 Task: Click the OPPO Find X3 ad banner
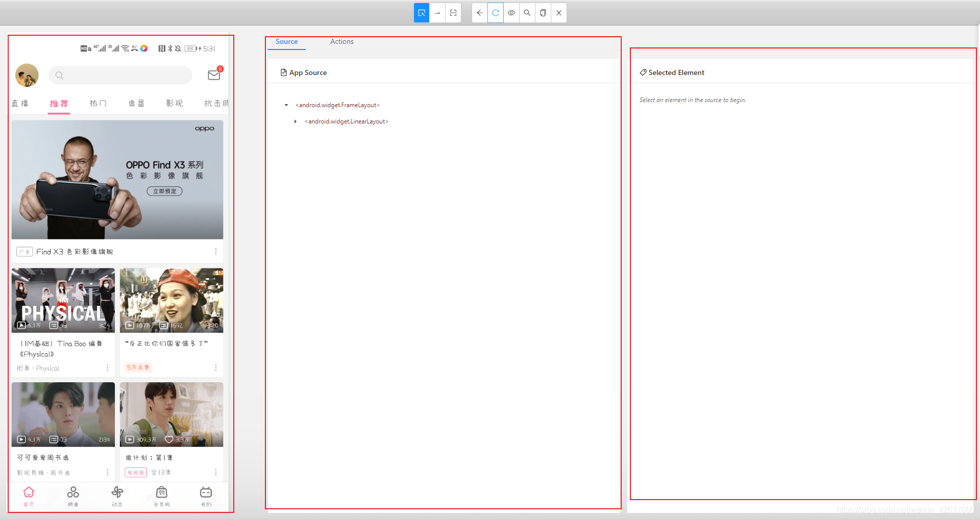tap(117, 180)
